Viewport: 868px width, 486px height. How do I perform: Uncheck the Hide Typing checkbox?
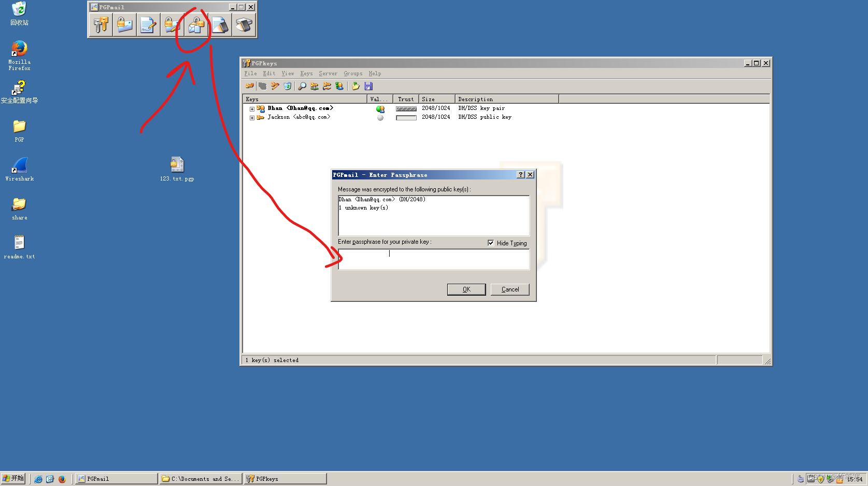(x=491, y=243)
